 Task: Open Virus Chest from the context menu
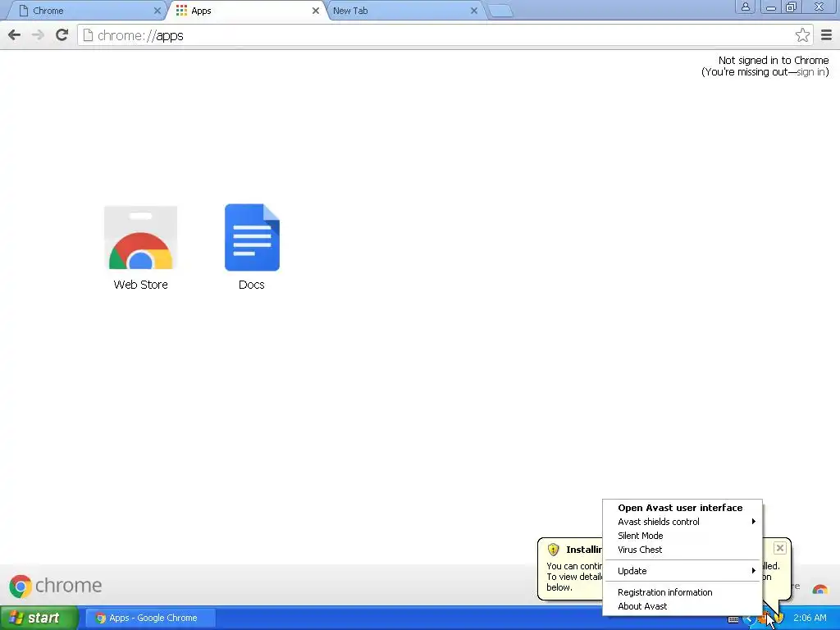(682, 550)
